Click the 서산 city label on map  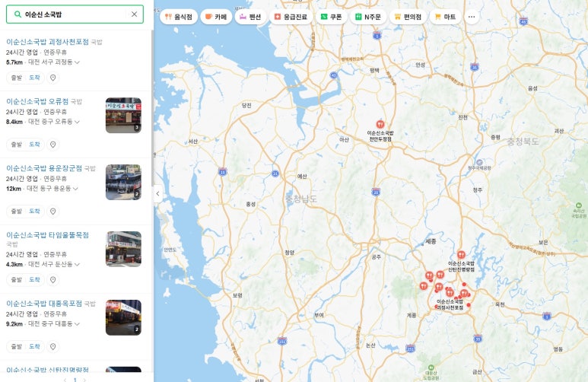coord(192,141)
